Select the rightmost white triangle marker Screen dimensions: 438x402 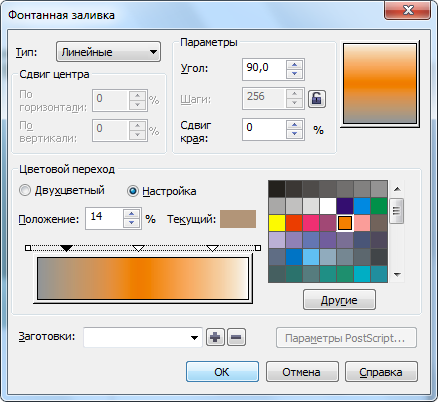pyautogui.click(x=213, y=248)
